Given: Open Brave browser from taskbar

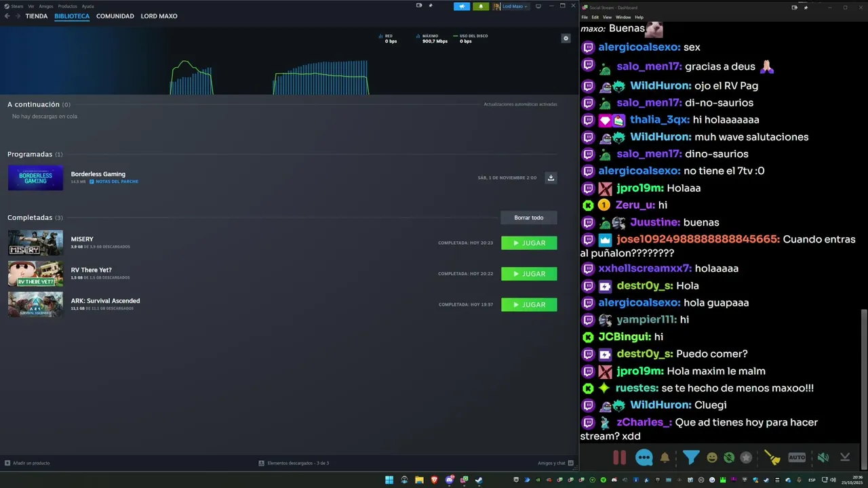Looking at the screenshot, I should point(434,480).
